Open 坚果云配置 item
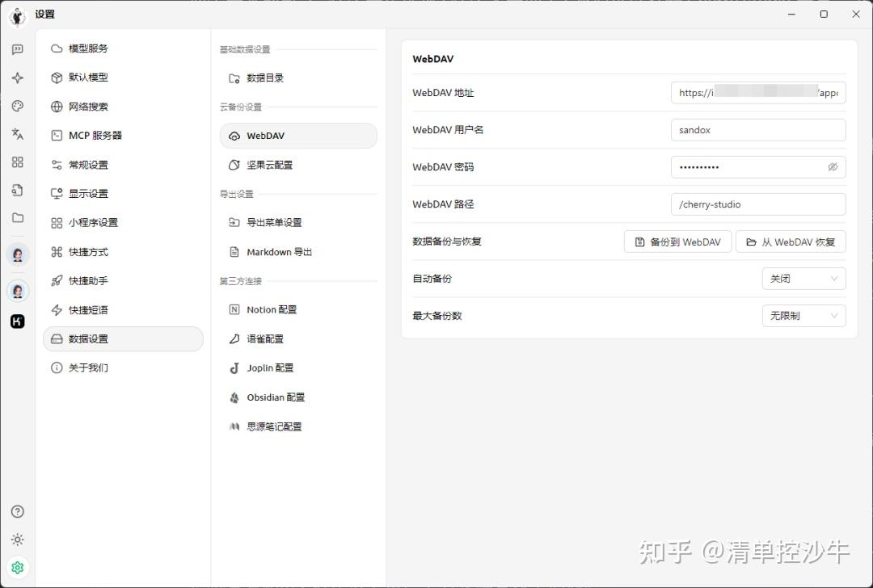Viewport: 873px width, 588px height. click(x=298, y=165)
